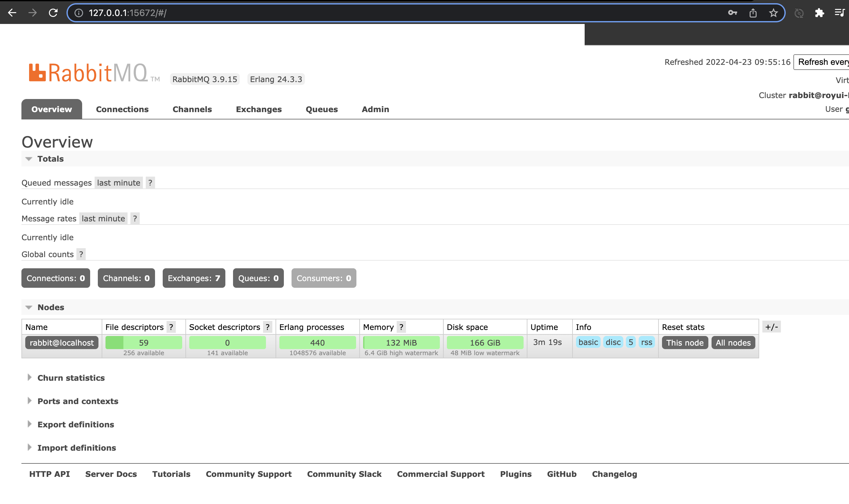Click the password key icon in address bar
This screenshot has width=849, height=504.
tap(732, 13)
